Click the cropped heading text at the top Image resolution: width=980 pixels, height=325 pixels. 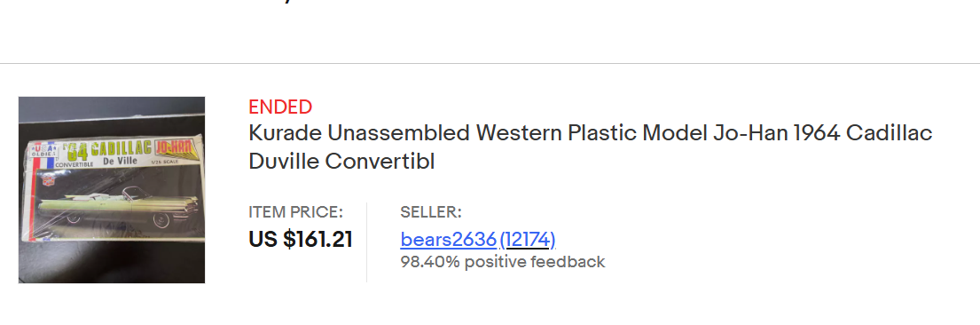coord(285,2)
